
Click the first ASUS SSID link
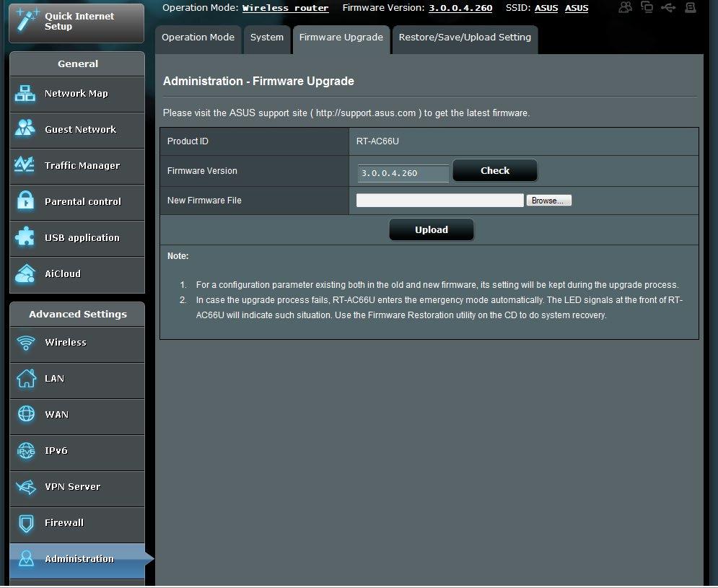(x=546, y=8)
